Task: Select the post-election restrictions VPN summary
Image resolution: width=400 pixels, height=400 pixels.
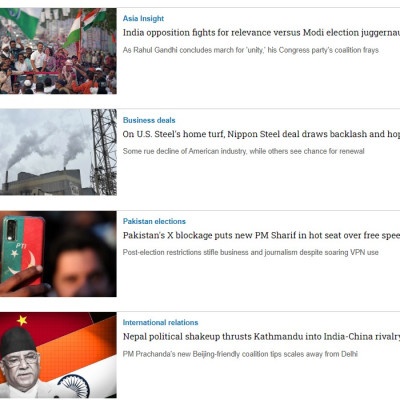Action: pos(251,252)
